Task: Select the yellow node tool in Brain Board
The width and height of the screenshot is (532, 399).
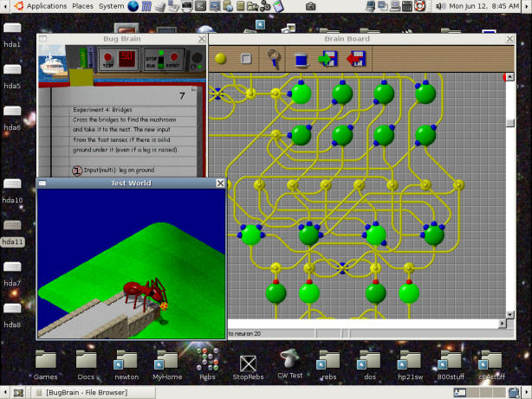Action: (x=221, y=59)
